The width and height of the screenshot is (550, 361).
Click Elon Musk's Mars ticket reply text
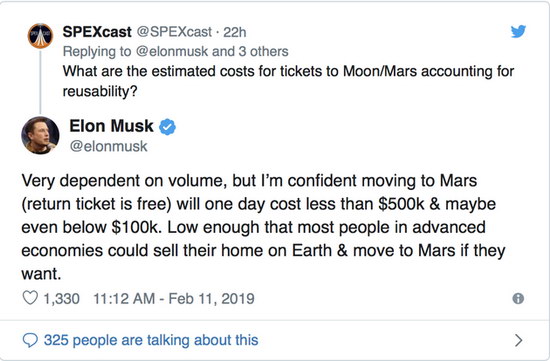[263, 227]
